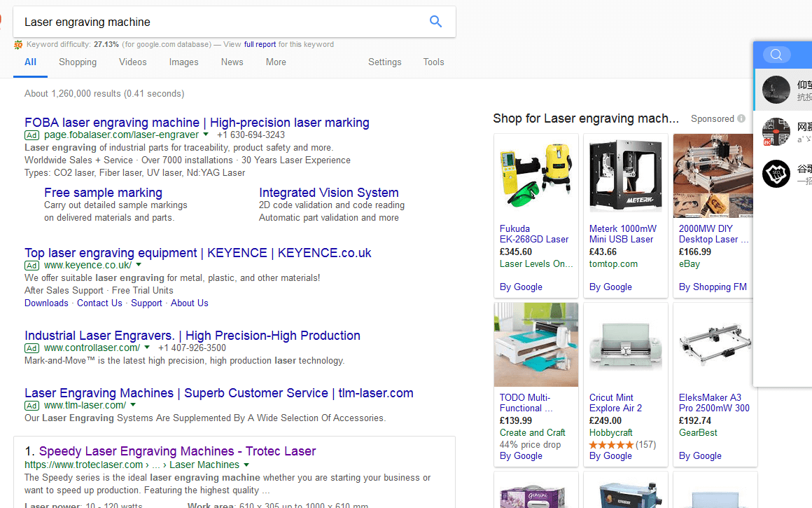812x508 pixels.
Task: Click the Create and Craft seller name
Action: tap(533, 433)
